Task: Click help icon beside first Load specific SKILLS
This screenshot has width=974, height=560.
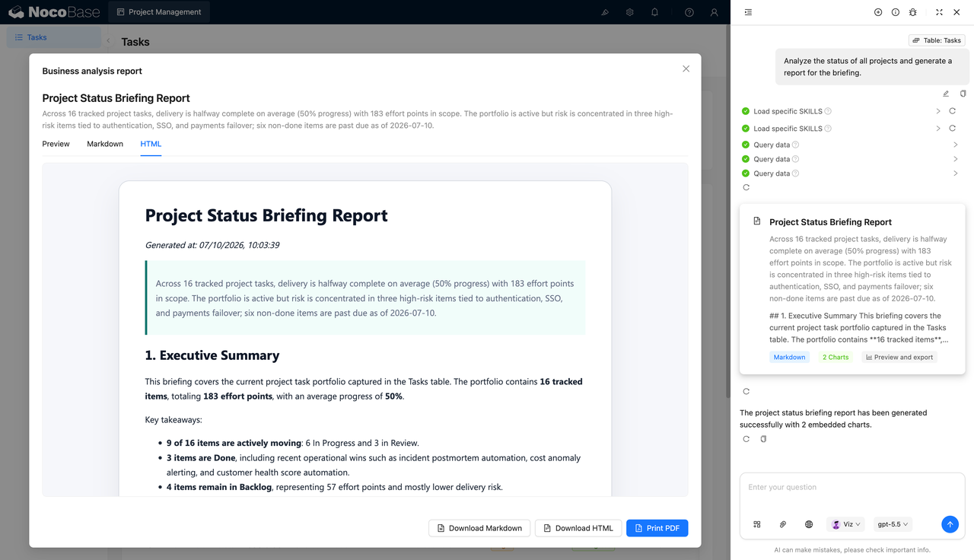Action: click(828, 111)
